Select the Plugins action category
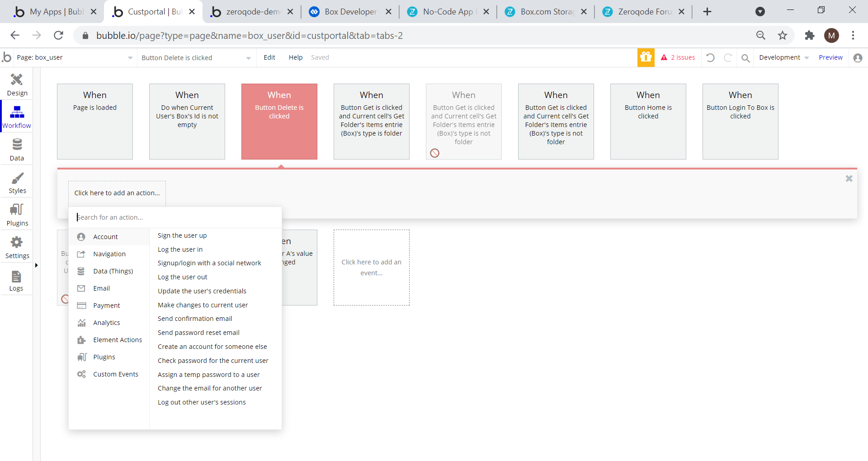The image size is (868, 461). click(109, 357)
